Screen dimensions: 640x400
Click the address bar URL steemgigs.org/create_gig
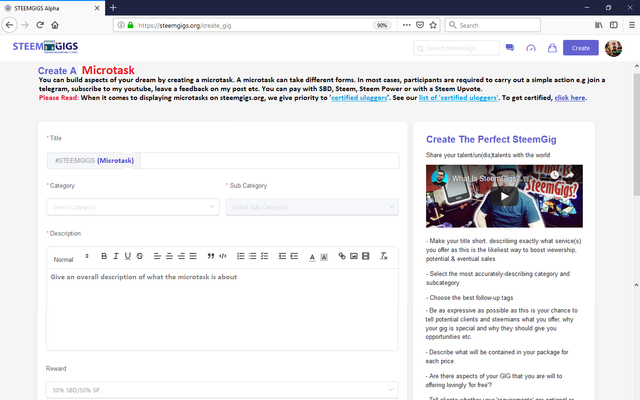(x=184, y=25)
